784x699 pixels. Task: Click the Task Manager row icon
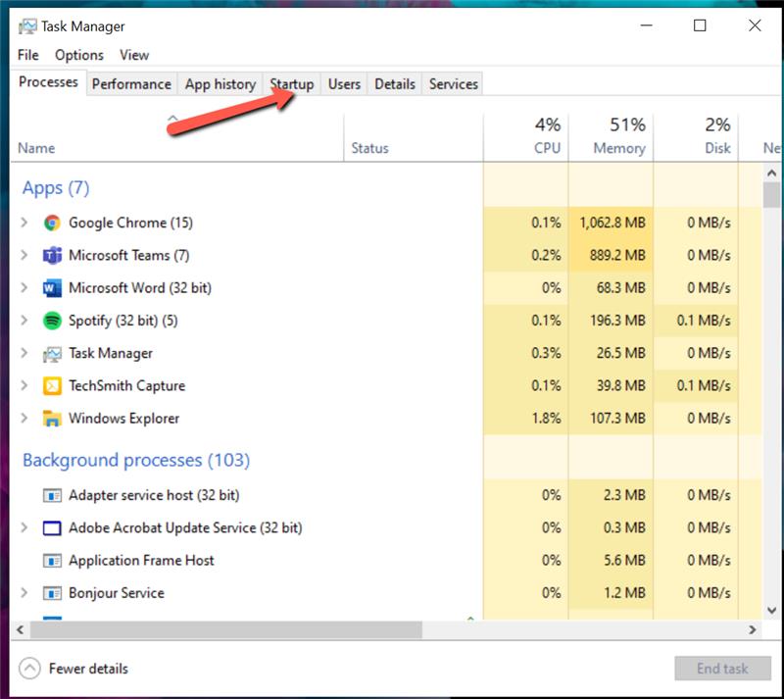click(52, 354)
